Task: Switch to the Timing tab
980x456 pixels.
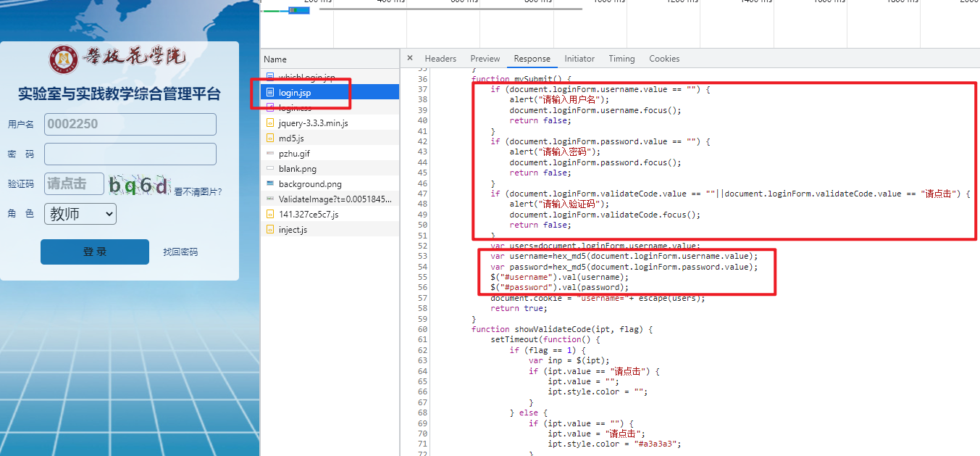Action: click(621, 59)
